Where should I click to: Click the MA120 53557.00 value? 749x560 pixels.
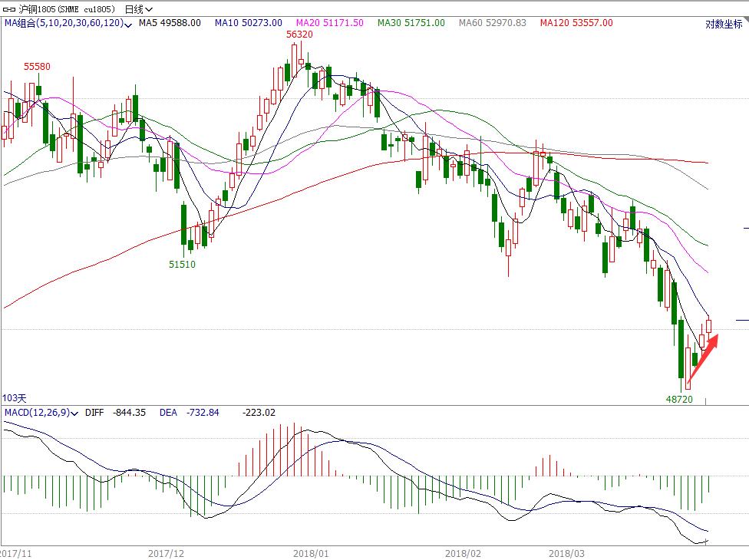576,23
